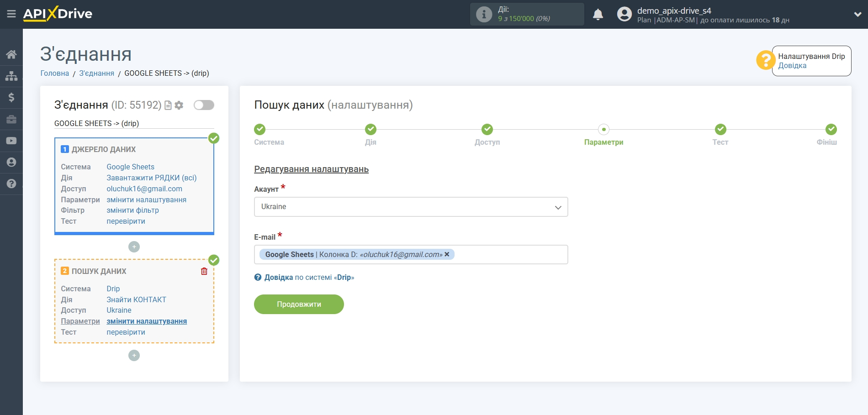Open the Акаунт dropdown showing Ukraine
This screenshot has width=868, height=415.
(x=411, y=207)
